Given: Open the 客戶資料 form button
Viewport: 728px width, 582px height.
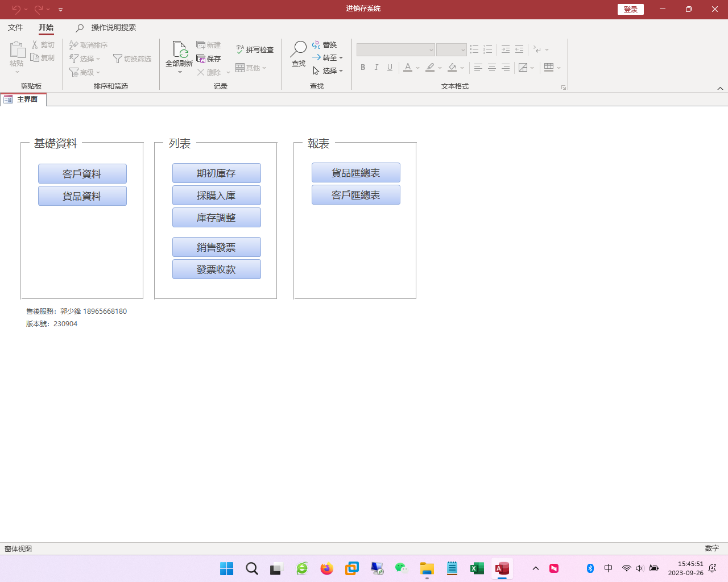Looking at the screenshot, I should tap(82, 174).
